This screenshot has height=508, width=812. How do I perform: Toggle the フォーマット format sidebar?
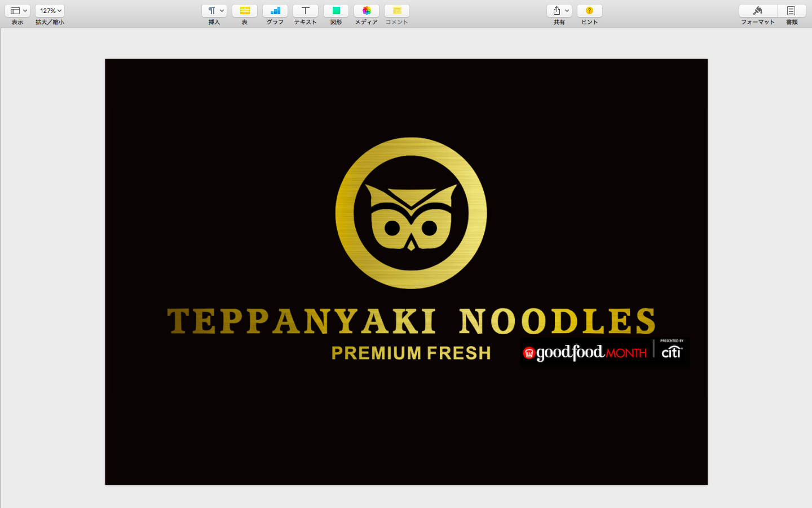tap(758, 11)
